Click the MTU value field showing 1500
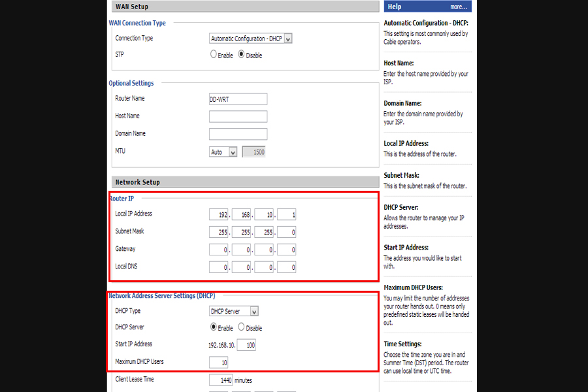Image resolution: width=588 pixels, height=392 pixels. point(254,152)
